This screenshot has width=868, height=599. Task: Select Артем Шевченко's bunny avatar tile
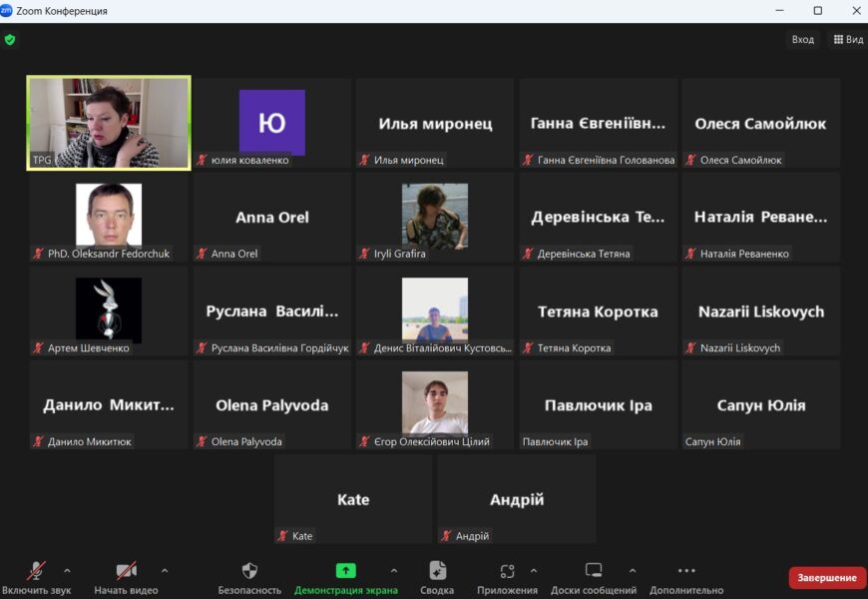(109, 310)
